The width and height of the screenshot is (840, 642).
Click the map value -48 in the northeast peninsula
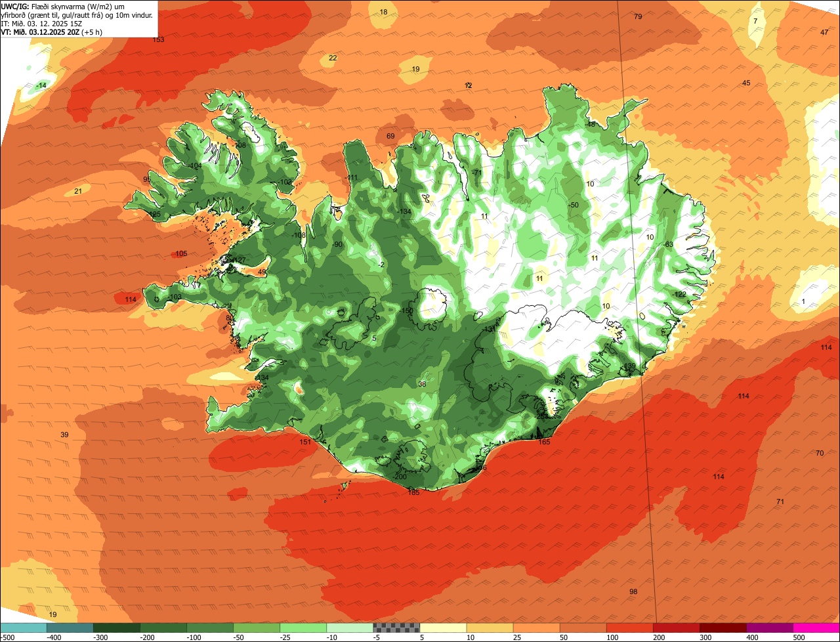coord(590,124)
